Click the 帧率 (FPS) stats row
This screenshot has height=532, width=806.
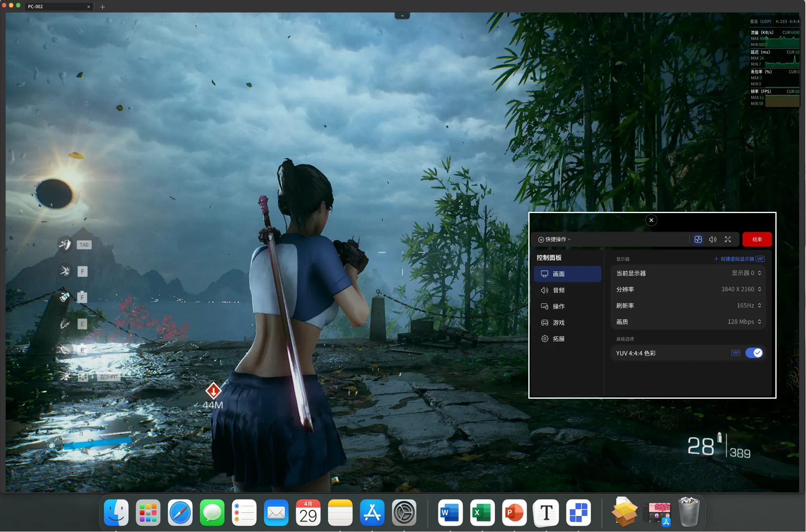coord(775,97)
